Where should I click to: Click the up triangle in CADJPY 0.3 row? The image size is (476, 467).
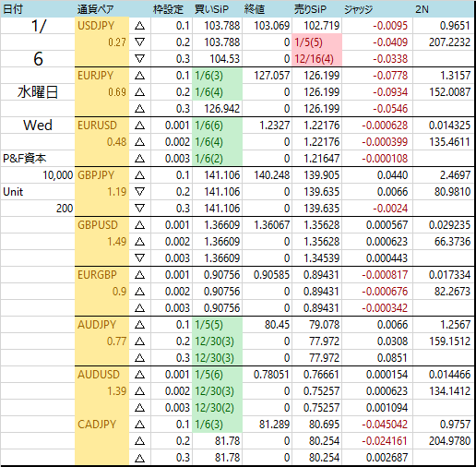coord(139,458)
